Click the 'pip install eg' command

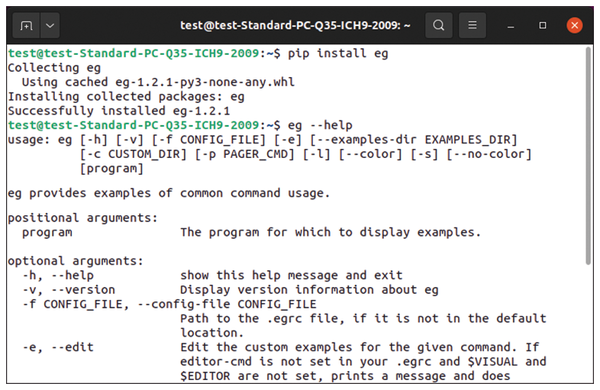338,53
